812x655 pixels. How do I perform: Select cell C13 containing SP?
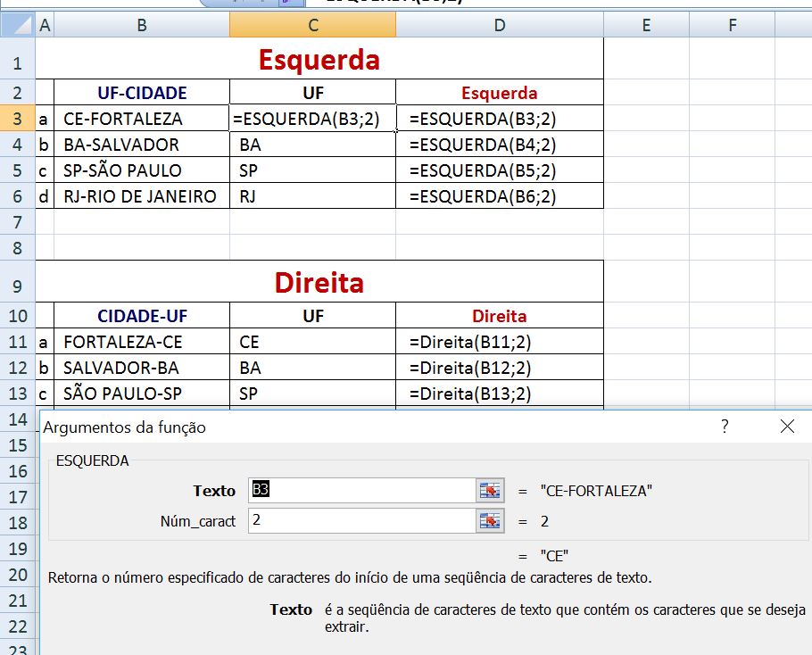point(312,393)
